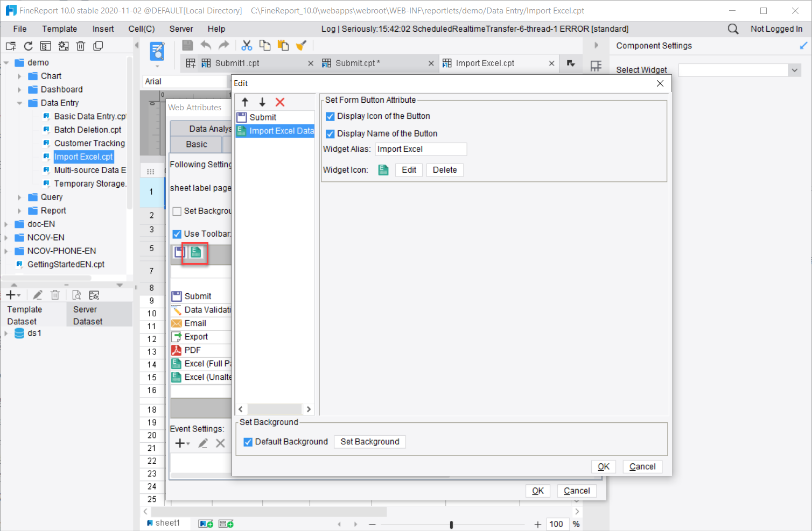Click the search magnifier icon near Not Logged In

[x=733, y=29]
